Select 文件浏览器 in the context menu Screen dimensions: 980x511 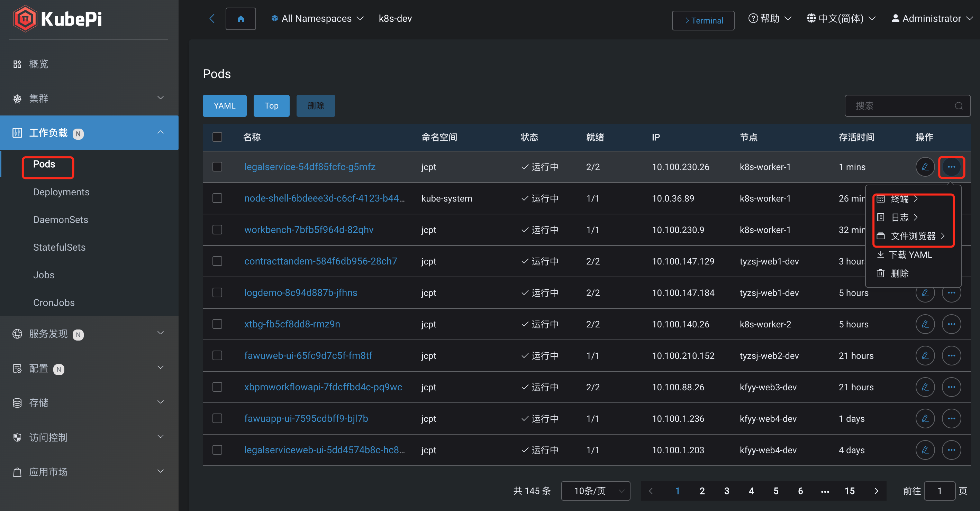click(x=913, y=236)
